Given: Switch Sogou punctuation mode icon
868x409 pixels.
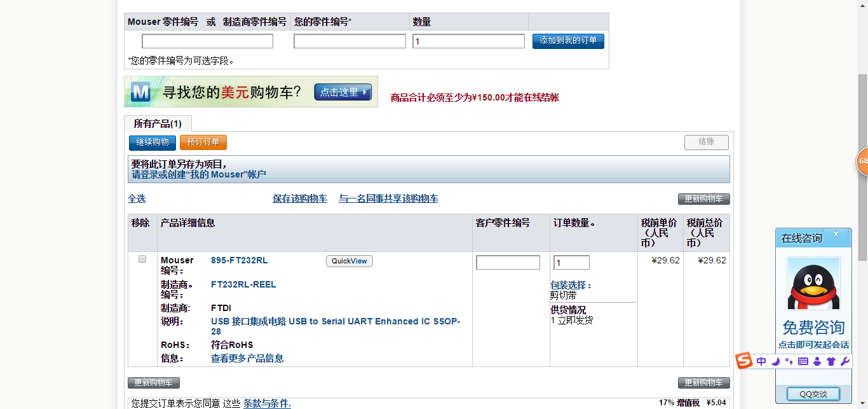Looking at the screenshot, I should tap(789, 361).
